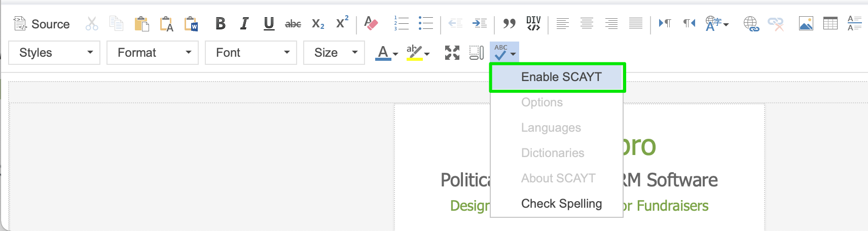Toggle italic formatting
868x231 pixels.
tap(244, 24)
